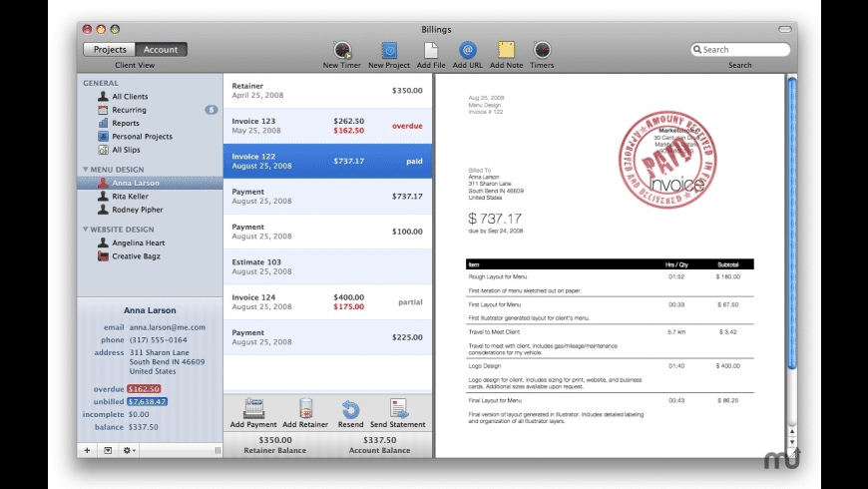The width and height of the screenshot is (868, 489).
Task: Select the $225.00 Payment entry
Action: [x=327, y=337]
